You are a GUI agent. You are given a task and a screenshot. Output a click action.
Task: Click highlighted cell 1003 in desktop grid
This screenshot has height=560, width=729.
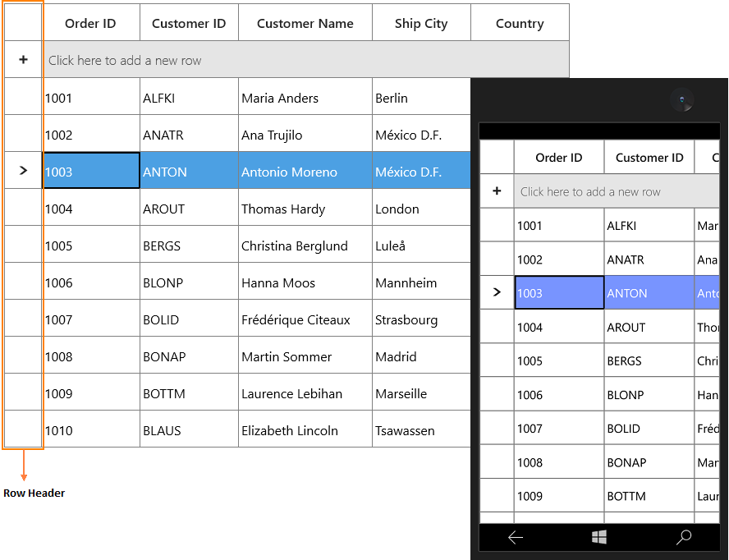(92, 170)
